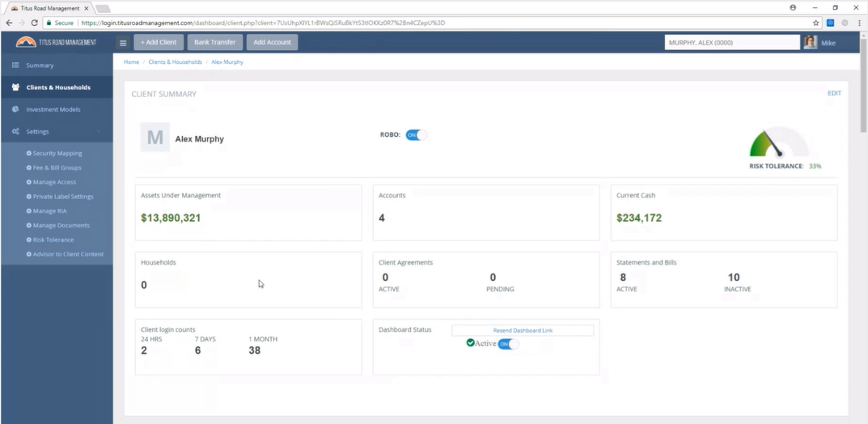This screenshot has width=868, height=424.
Task: Click the Accounts count 4
Action: point(381,218)
